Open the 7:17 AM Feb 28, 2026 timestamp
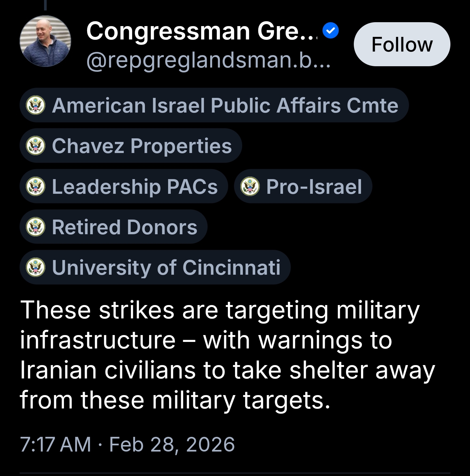 point(127,444)
